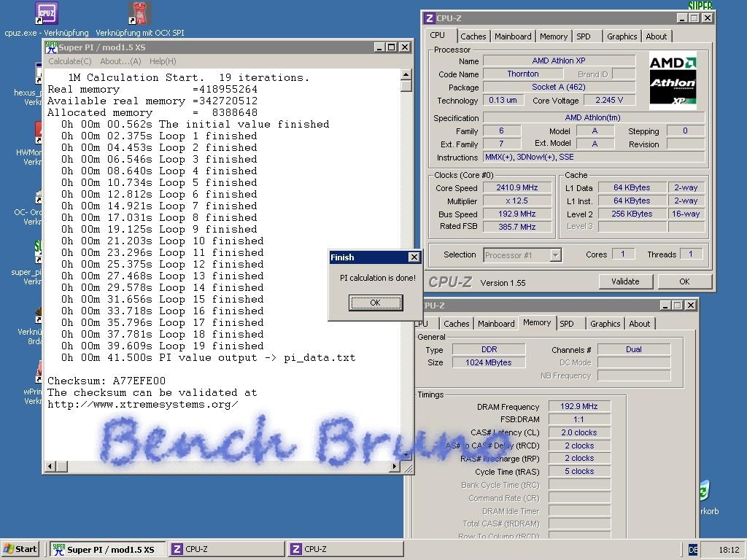Click the xtremesystems.org URL text

[142, 404]
